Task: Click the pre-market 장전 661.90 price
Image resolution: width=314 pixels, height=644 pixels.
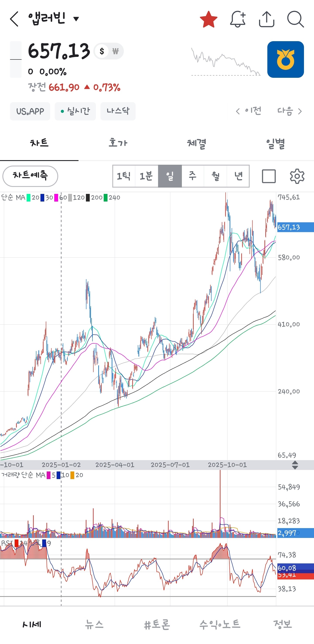Action: coord(64,88)
